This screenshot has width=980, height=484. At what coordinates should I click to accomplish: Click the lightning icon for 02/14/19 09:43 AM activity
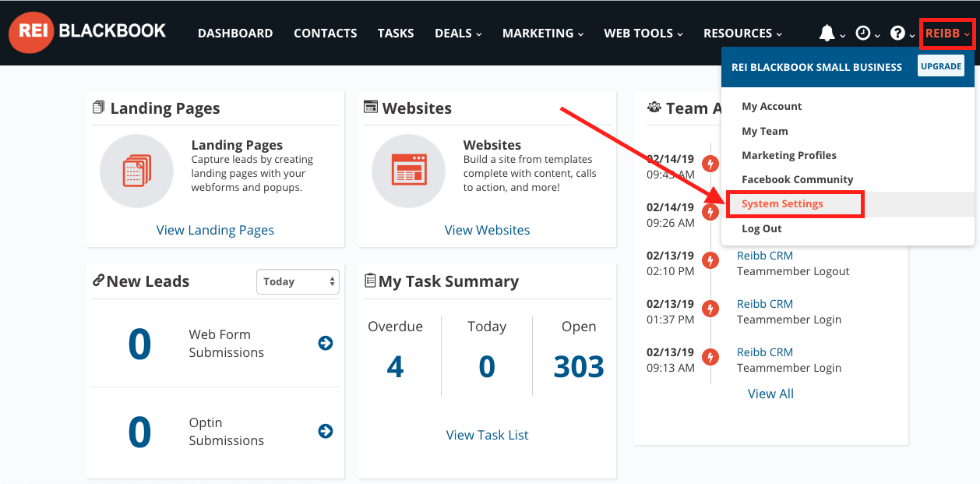coord(710,164)
